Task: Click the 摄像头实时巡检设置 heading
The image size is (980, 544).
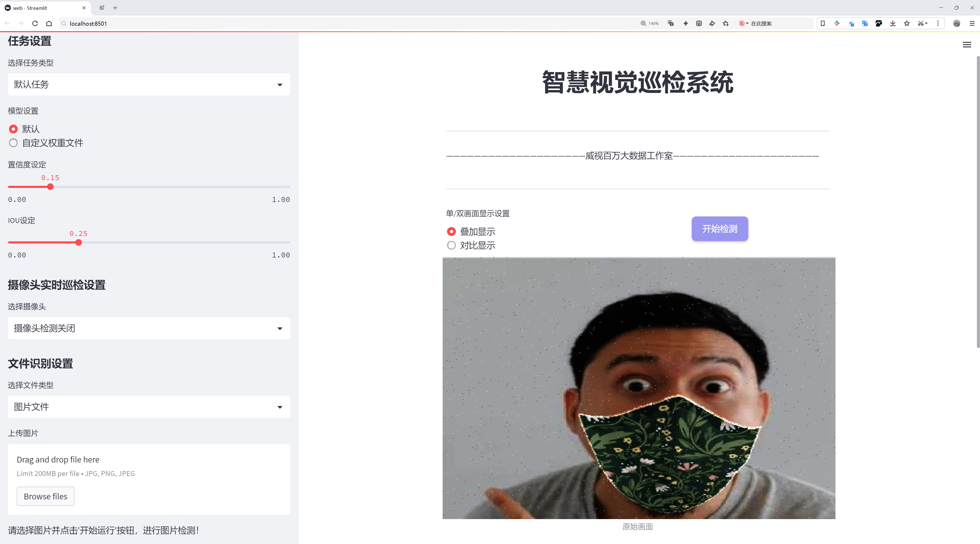Action: (57, 285)
